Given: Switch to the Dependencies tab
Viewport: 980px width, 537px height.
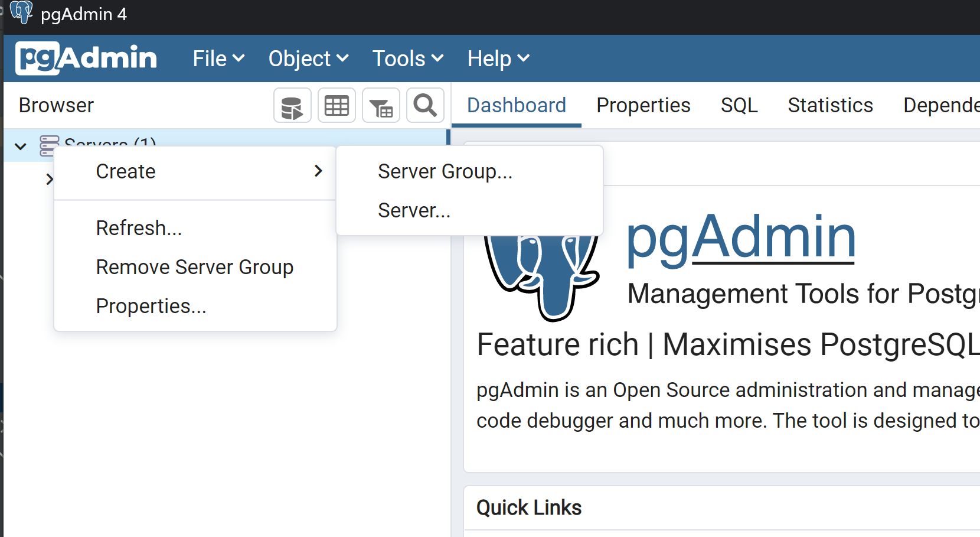Looking at the screenshot, I should pyautogui.click(x=941, y=105).
